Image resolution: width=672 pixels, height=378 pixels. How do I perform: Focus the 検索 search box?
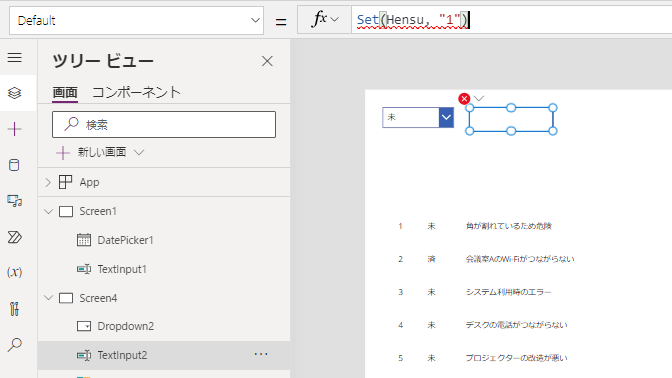(164, 125)
